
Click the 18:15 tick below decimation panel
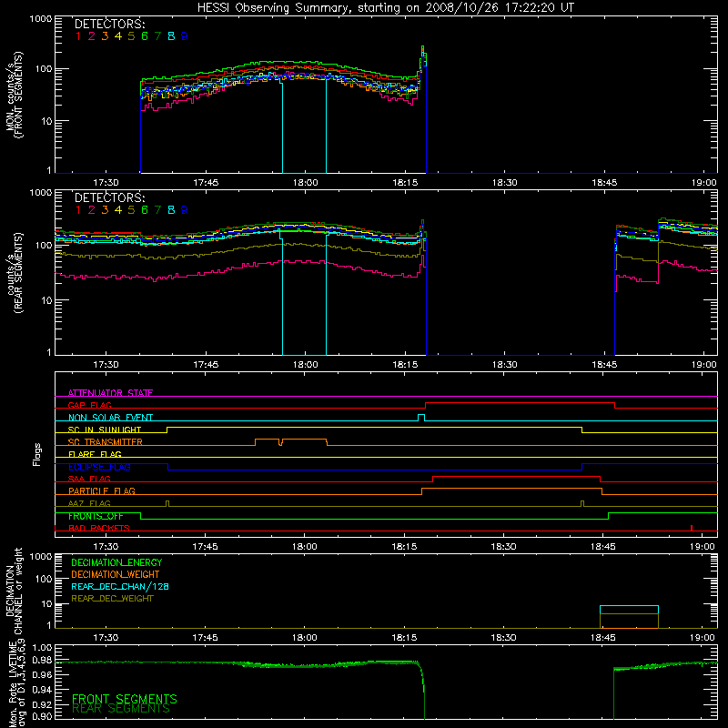coord(404,638)
